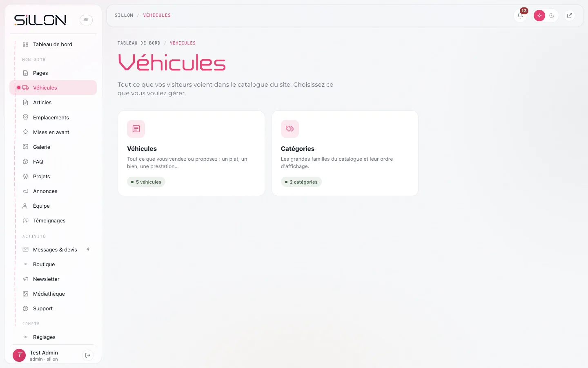588x368 pixels.
Task: Click the Projets layers icon
Action: pyautogui.click(x=25, y=176)
